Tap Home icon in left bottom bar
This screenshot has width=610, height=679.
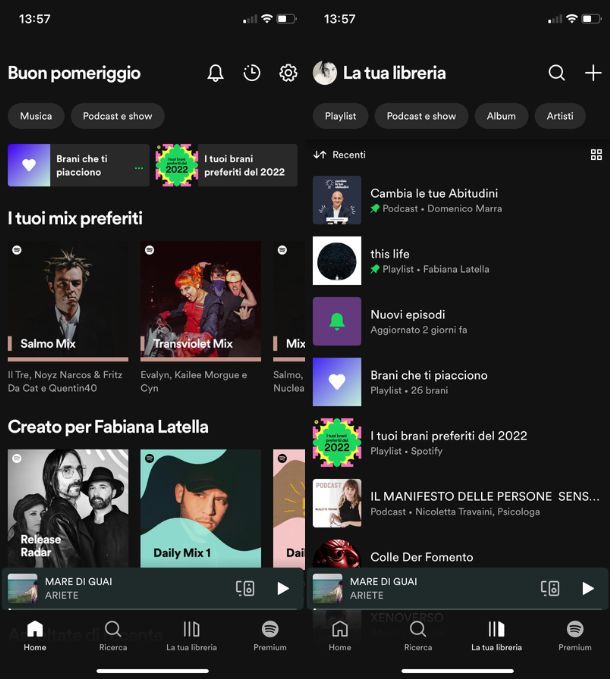tap(35, 635)
